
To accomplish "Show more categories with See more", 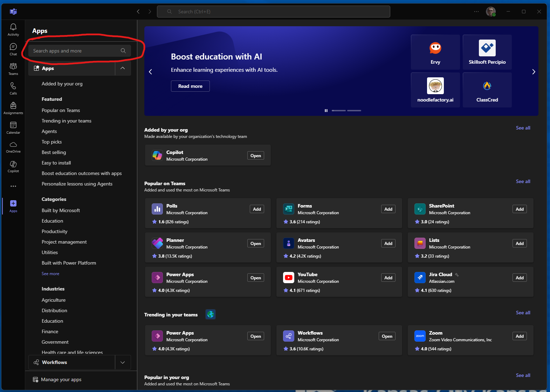I will pyautogui.click(x=50, y=274).
